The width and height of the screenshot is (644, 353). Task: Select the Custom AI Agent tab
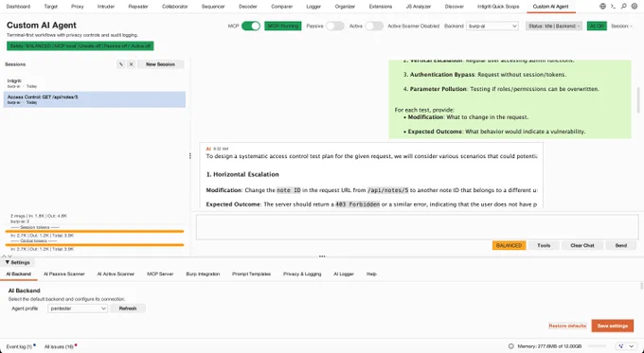(551, 7)
